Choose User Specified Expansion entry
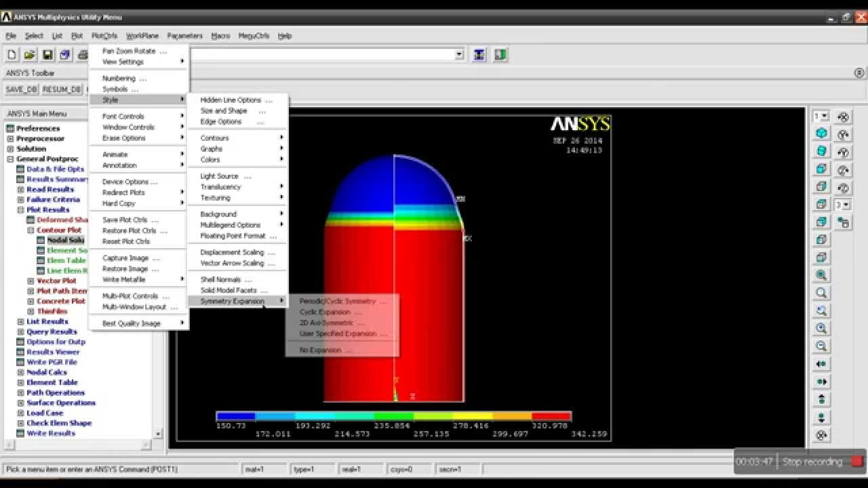Image resolution: width=868 pixels, height=488 pixels. 342,333
